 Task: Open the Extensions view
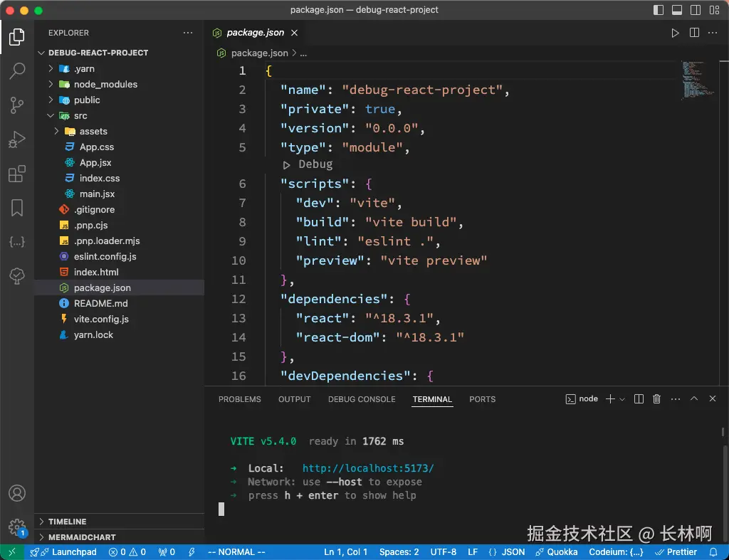pyautogui.click(x=17, y=174)
